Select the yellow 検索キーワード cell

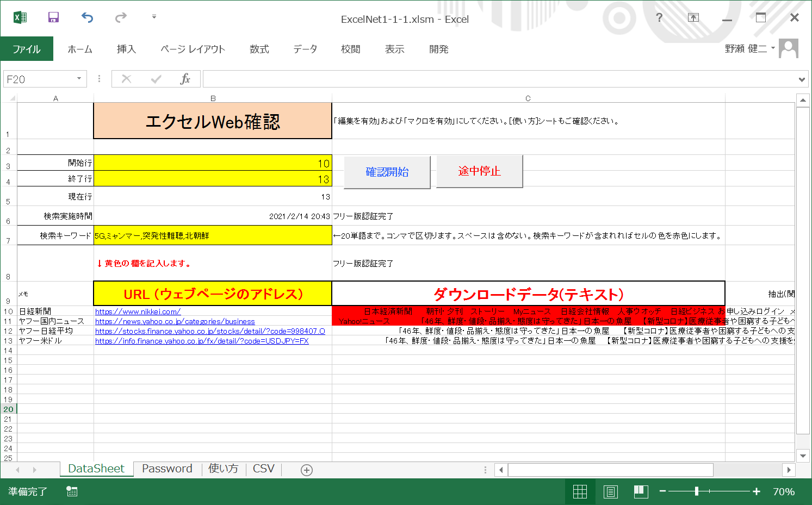coord(213,235)
